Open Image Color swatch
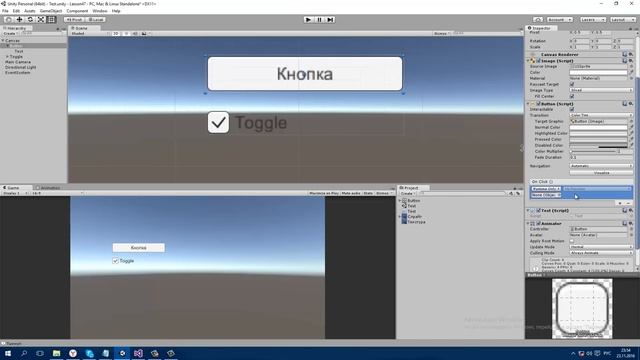 tap(598, 72)
